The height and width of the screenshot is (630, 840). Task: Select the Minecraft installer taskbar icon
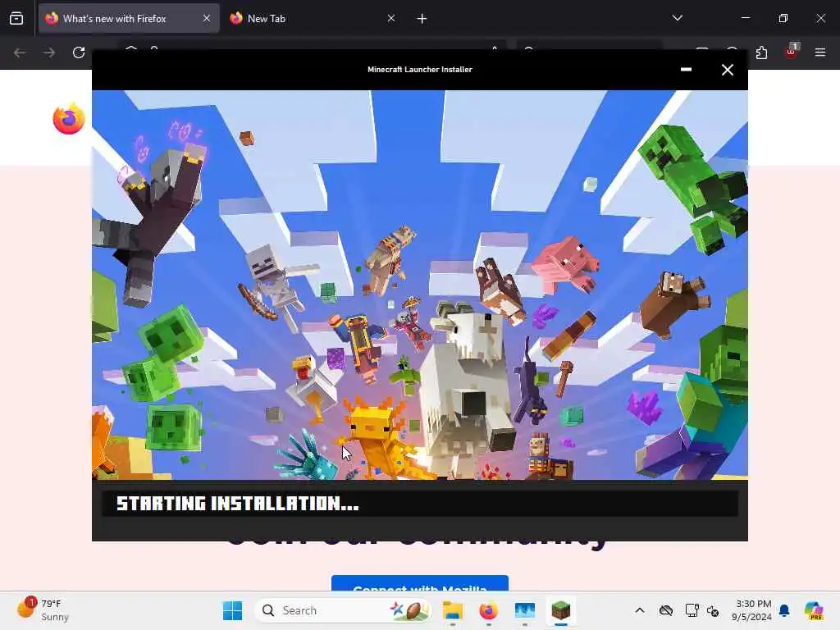(x=561, y=610)
